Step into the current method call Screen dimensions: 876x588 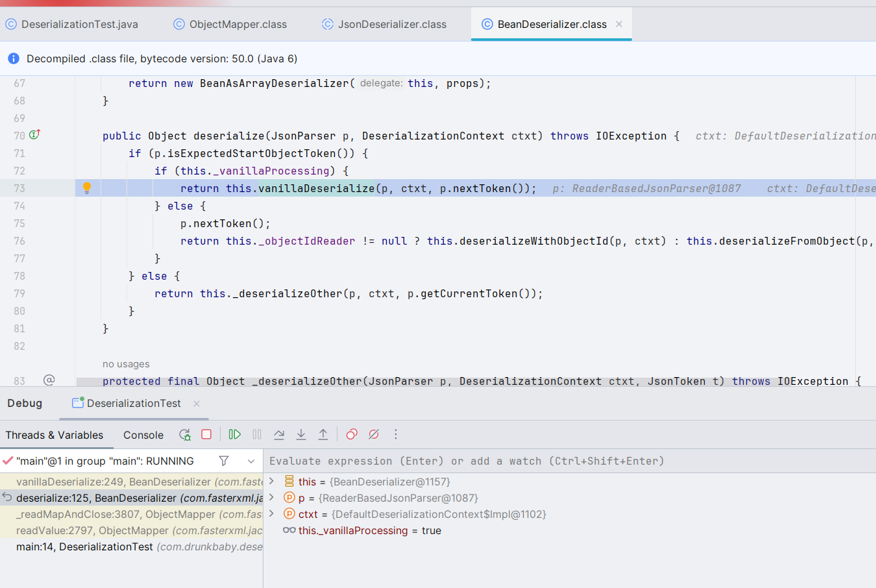[301, 435]
